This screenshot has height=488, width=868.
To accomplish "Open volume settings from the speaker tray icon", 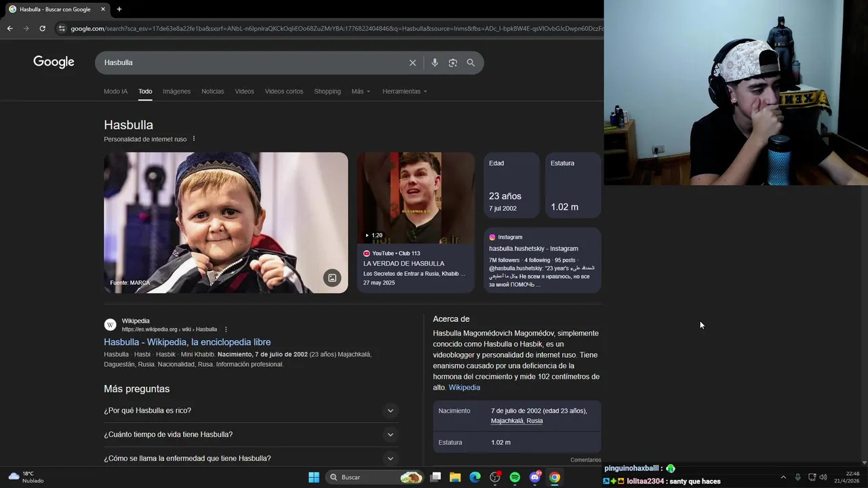I will pos(823,477).
